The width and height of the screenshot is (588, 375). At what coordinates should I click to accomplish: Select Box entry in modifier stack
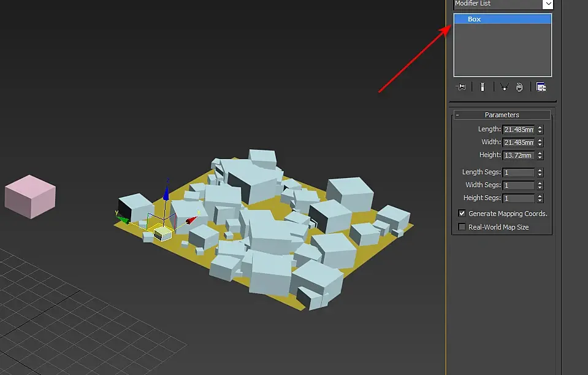[474, 19]
